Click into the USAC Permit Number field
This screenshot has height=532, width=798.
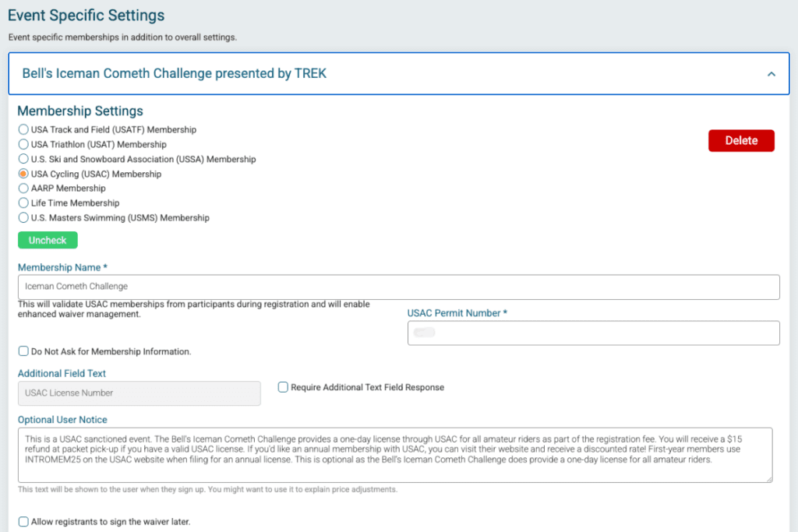tap(593, 333)
